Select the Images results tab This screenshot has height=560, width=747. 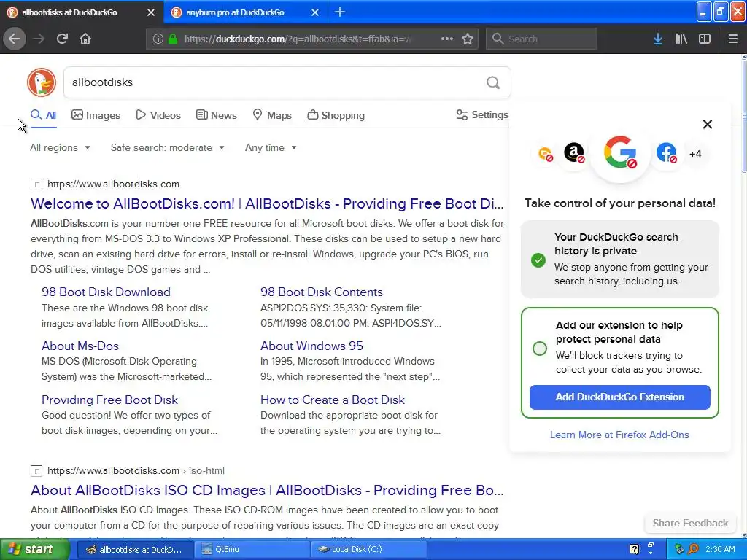pyautogui.click(x=96, y=115)
